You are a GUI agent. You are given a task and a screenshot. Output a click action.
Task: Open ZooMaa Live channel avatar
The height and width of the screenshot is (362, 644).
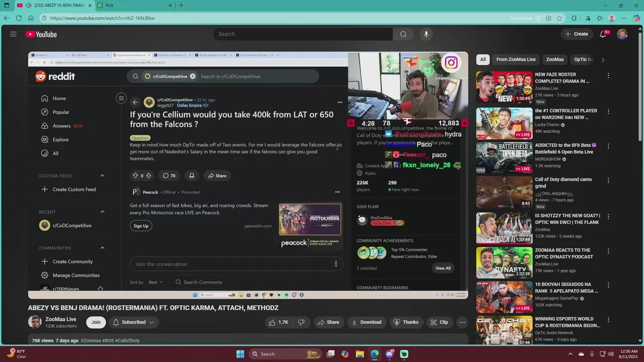pos(35,322)
